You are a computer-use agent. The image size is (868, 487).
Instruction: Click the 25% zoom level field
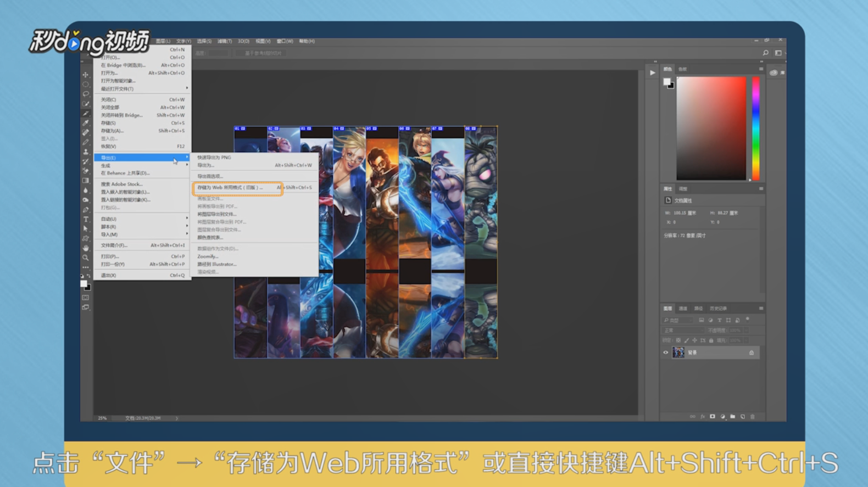pos(102,418)
